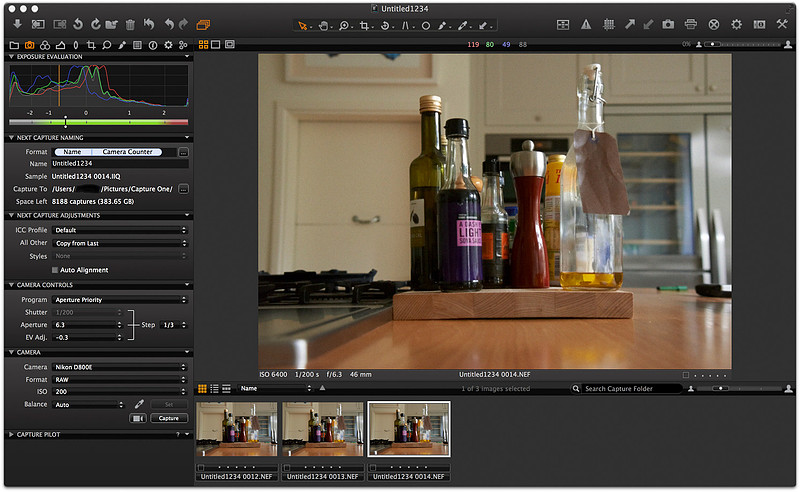Show exposure warning triangle icon

[x=586, y=23]
